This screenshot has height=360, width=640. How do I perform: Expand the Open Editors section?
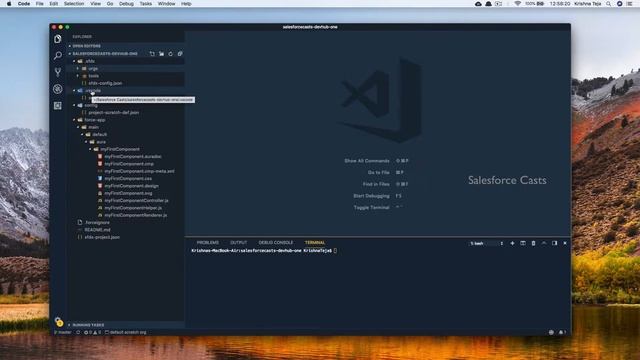coord(86,46)
